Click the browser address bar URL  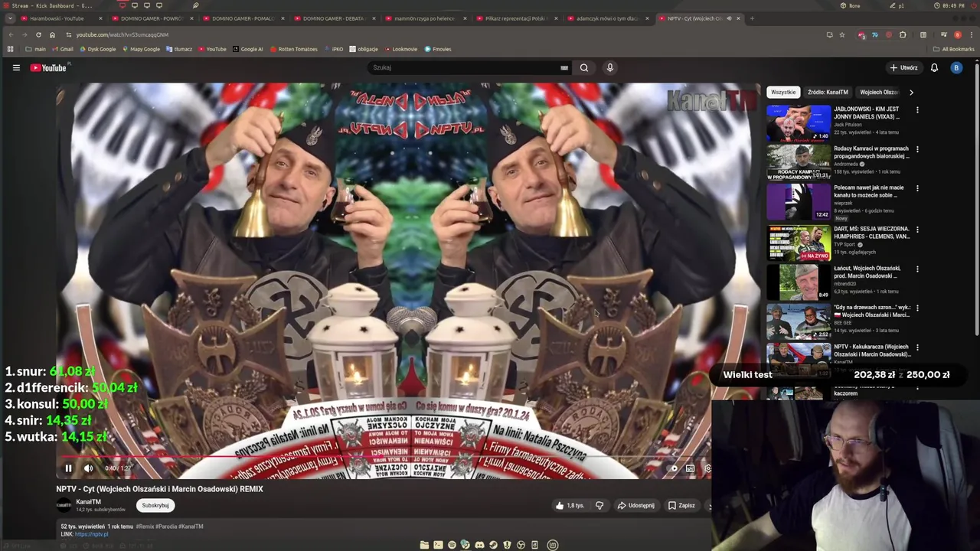pyautogui.click(x=122, y=34)
